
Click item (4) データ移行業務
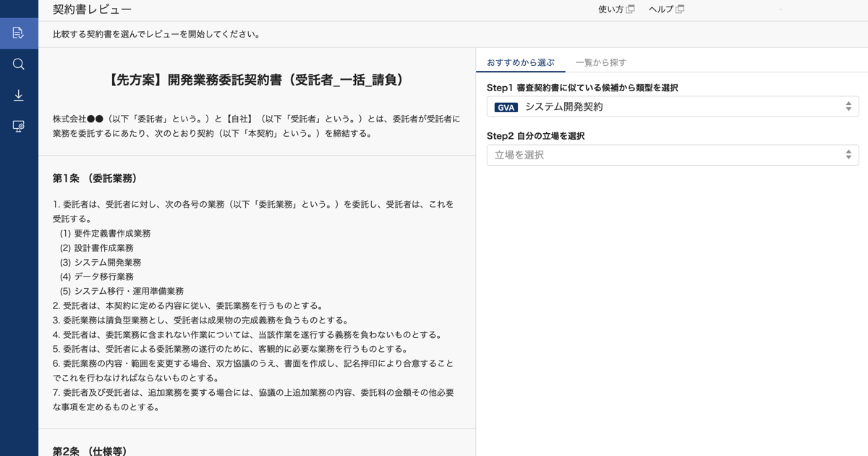(97, 276)
